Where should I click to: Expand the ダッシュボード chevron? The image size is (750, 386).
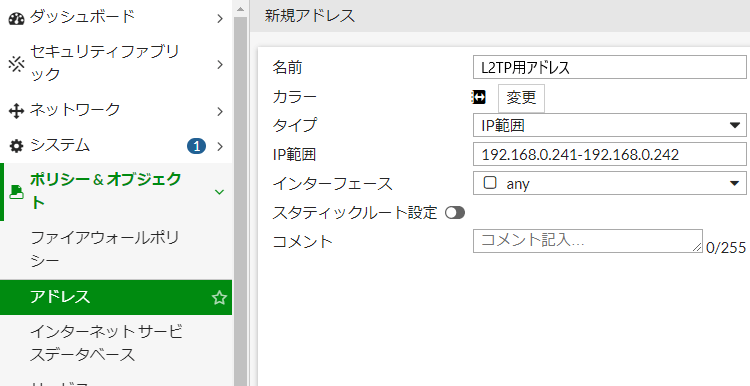click(x=220, y=19)
